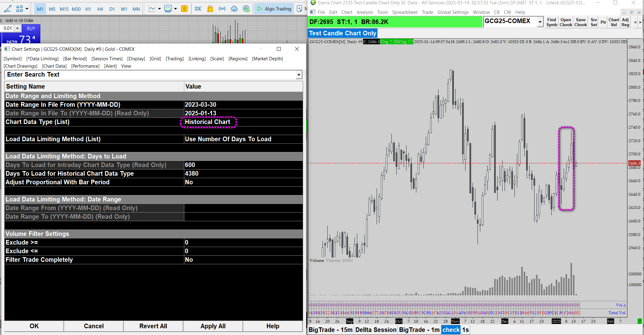
Task: Click the IDE MetaEditor button
Action: click(198, 9)
